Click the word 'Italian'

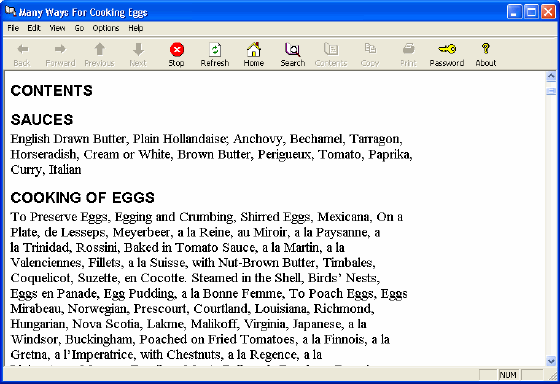tap(65, 170)
